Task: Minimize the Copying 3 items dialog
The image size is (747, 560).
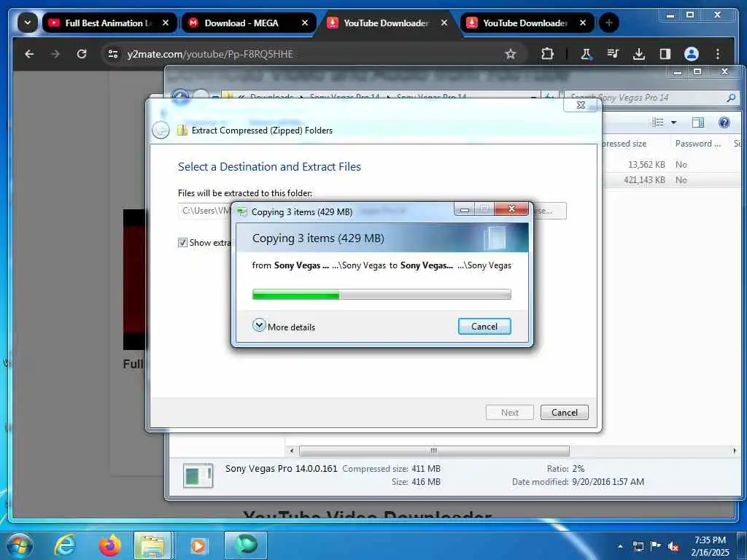Action: click(x=465, y=209)
